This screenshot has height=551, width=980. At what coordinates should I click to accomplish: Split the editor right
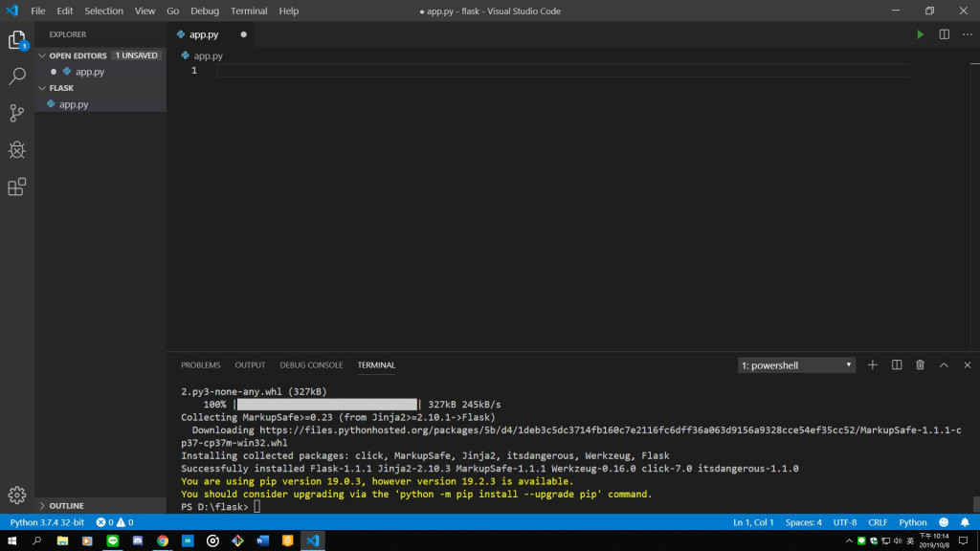click(x=944, y=34)
